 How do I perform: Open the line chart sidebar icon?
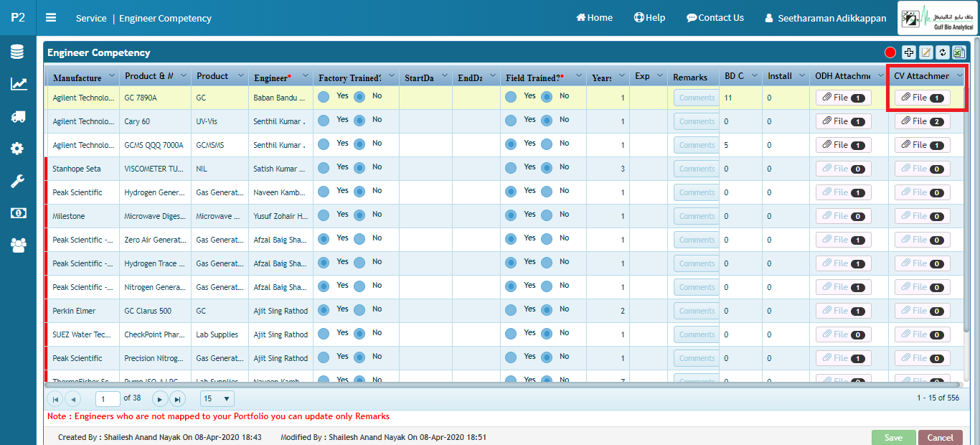point(18,84)
